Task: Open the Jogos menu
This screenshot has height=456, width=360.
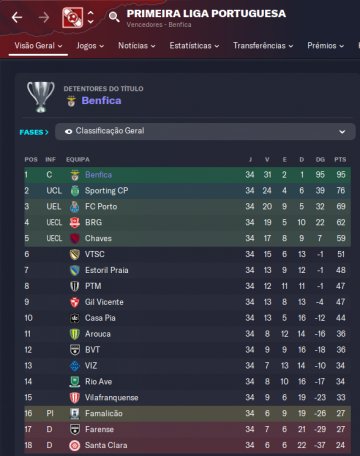Action: coord(90,46)
